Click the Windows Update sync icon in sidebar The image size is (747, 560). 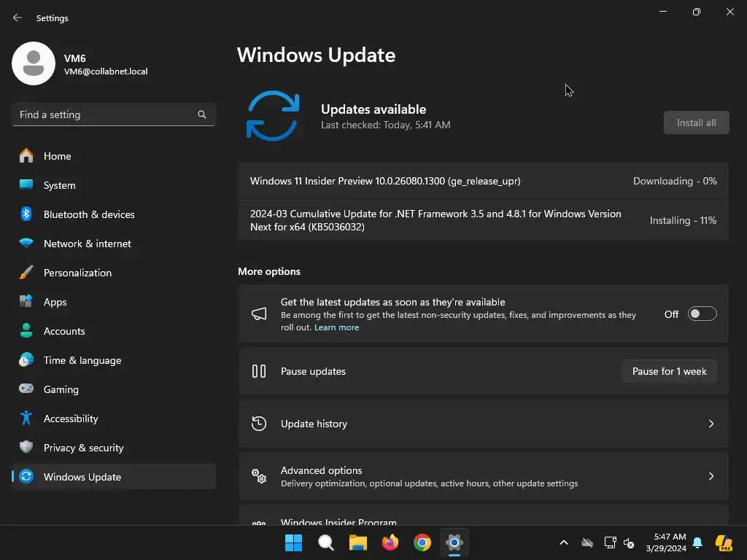(x=26, y=476)
